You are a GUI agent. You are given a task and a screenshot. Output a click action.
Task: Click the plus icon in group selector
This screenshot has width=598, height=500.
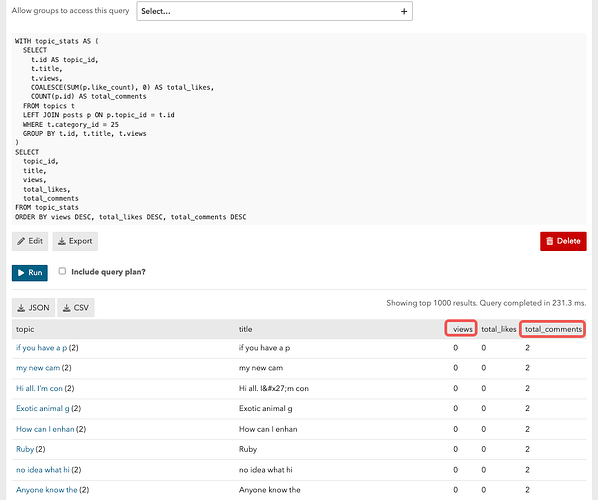[x=404, y=11]
